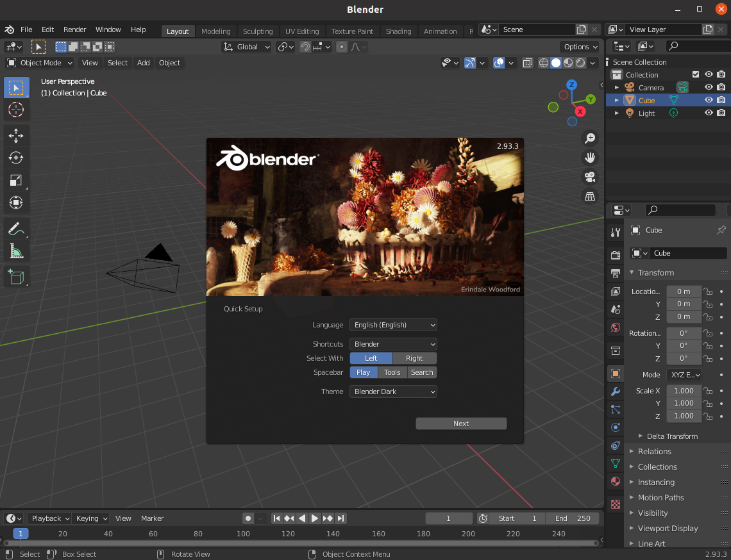Image resolution: width=731 pixels, height=560 pixels.
Task: Expand the Visibility panel
Action: point(652,513)
